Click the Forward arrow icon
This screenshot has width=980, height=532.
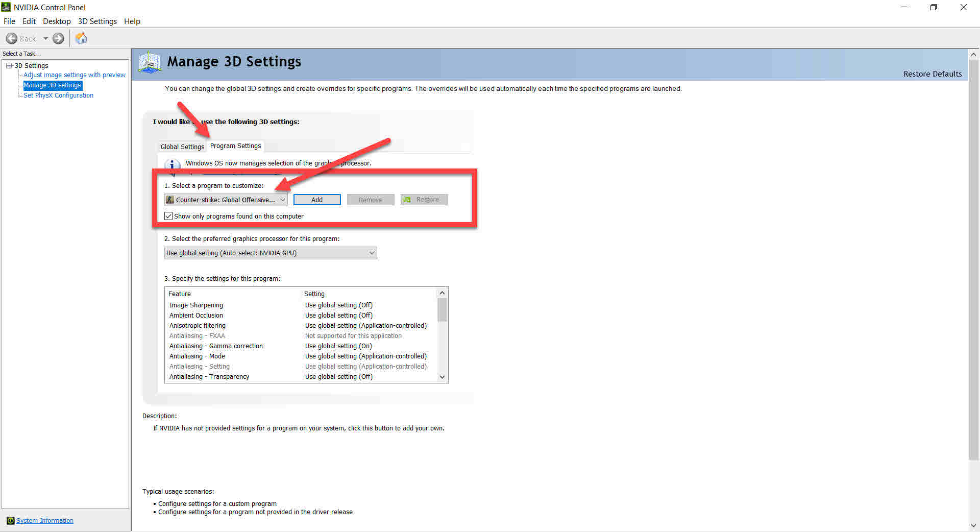[x=59, y=38]
